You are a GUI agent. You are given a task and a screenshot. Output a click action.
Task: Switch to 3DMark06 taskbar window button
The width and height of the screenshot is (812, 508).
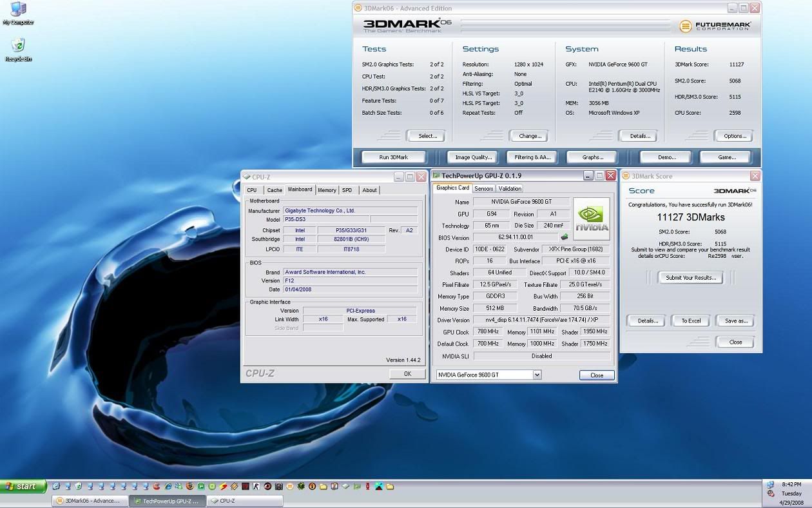[x=89, y=500]
